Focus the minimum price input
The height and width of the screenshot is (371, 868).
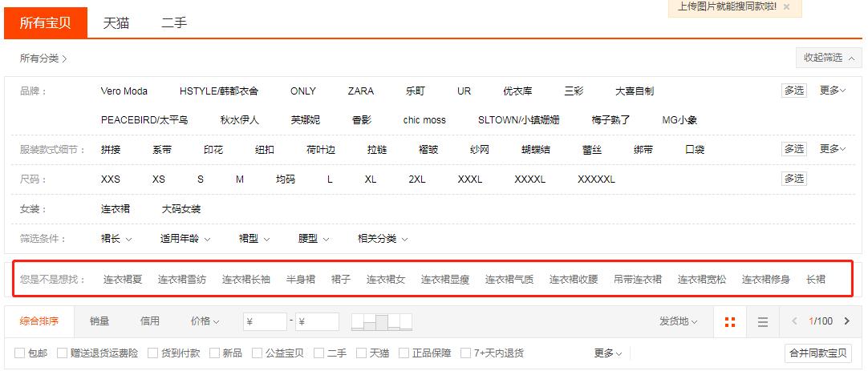265,322
